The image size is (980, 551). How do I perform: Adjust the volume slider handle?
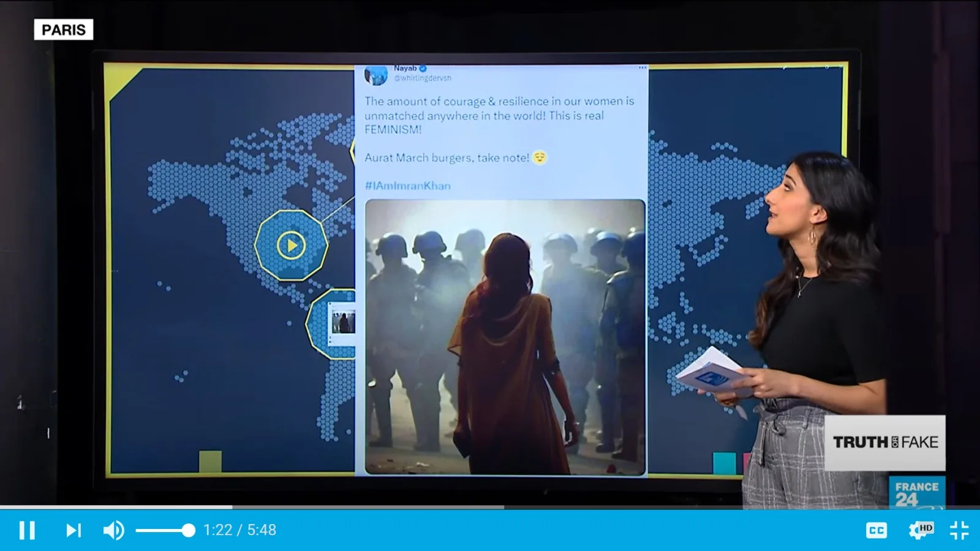(189, 530)
